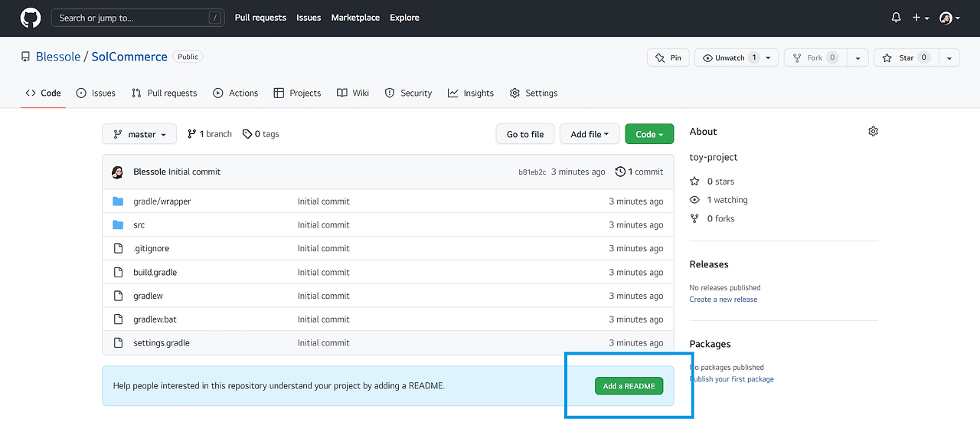Pin this repository

tap(668, 57)
